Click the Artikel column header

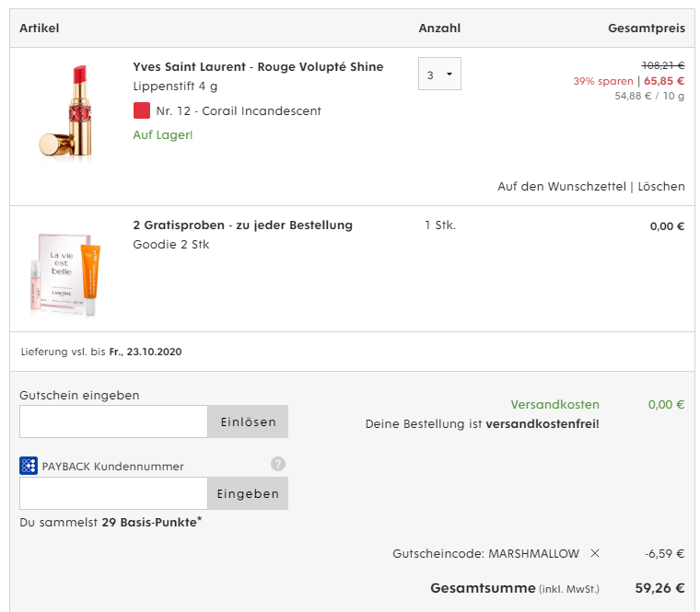[x=40, y=29]
